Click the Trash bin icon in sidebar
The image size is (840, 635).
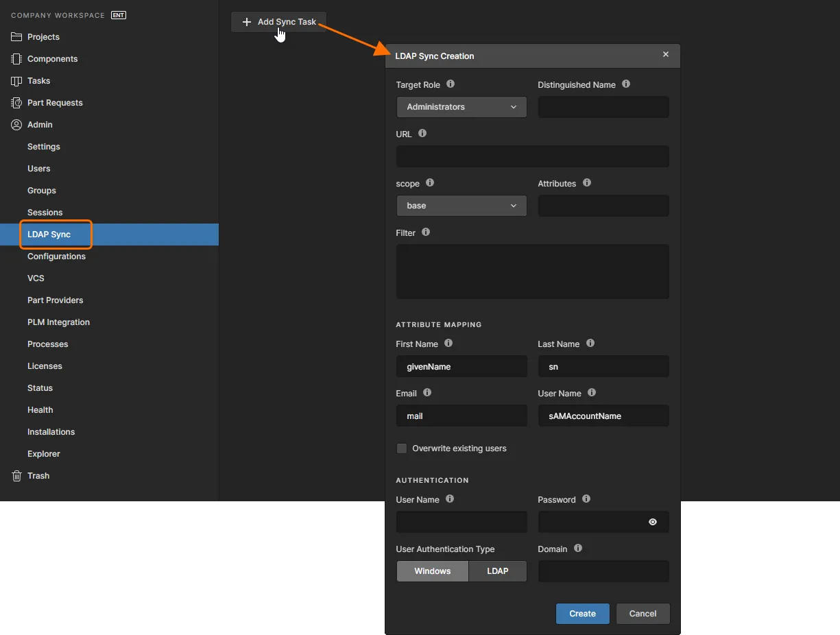click(x=17, y=476)
